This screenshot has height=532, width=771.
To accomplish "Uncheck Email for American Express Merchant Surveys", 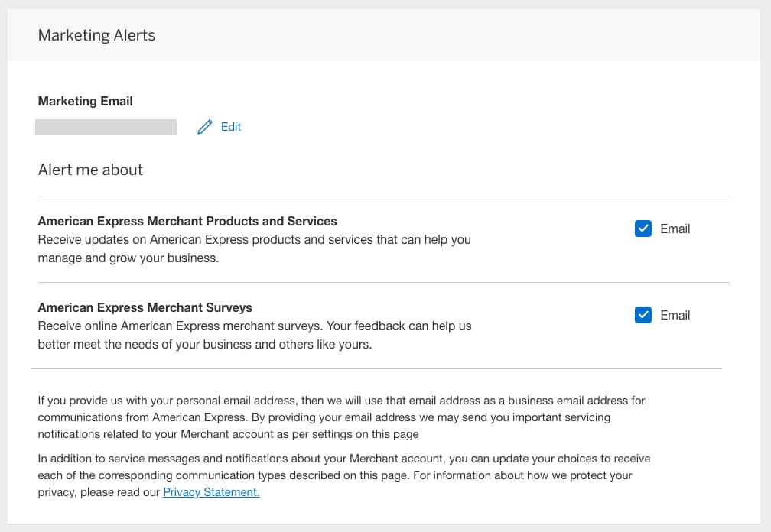I will click(x=643, y=314).
